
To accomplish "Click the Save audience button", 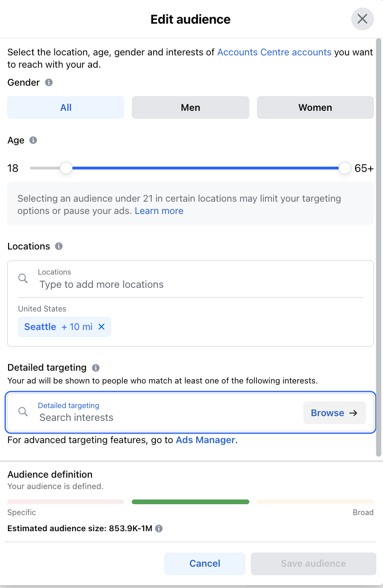I will [313, 563].
